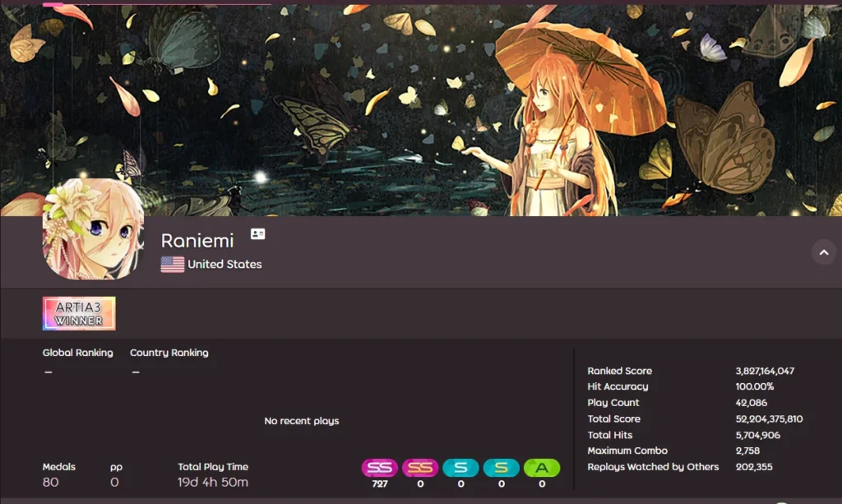This screenshot has width=842, height=504.
Task: Click the gold S grade badge with yellow letter
Action: point(501,468)
